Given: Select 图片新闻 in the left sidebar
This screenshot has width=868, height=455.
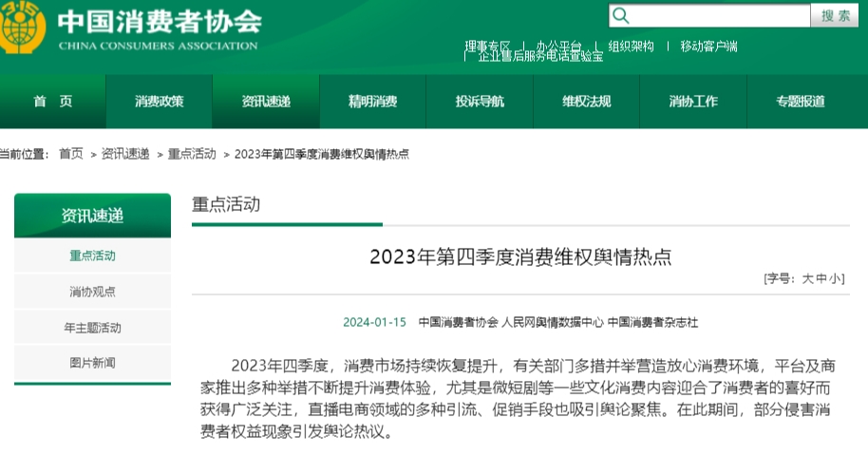Looking at the screenshot, I should pos(92,363).
